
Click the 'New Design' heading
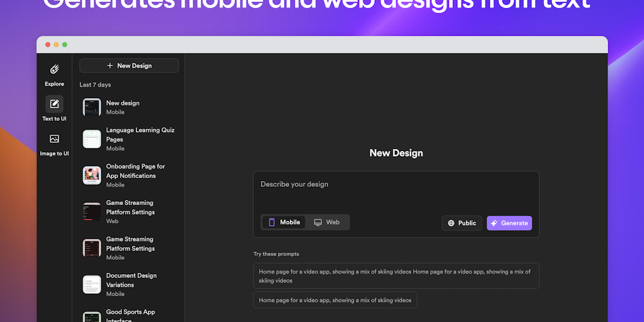pyautogui.click(x=396, y=153)
